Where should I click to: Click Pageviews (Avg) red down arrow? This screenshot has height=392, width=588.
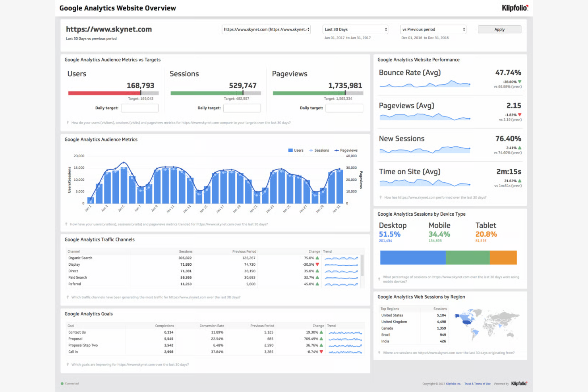pos(520,115)
